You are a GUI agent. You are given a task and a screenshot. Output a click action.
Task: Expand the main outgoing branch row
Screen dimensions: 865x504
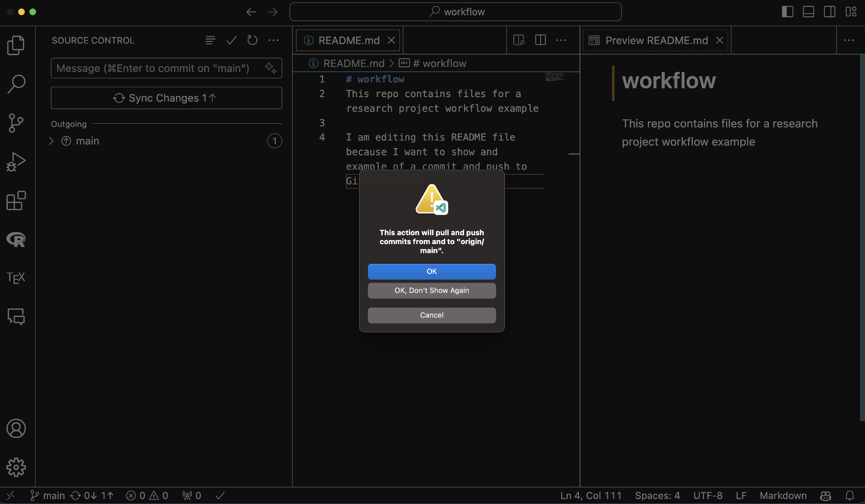pos(166,141)
